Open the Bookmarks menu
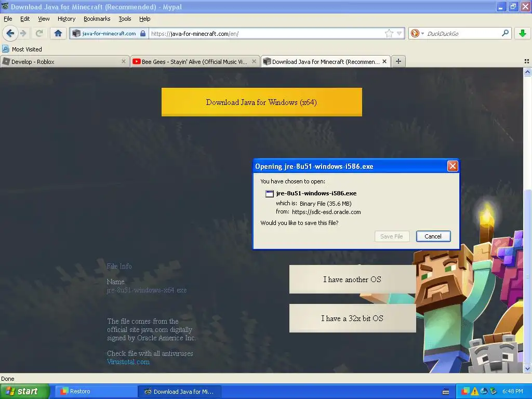Screen dimensions: 532x399 [97, 19]
